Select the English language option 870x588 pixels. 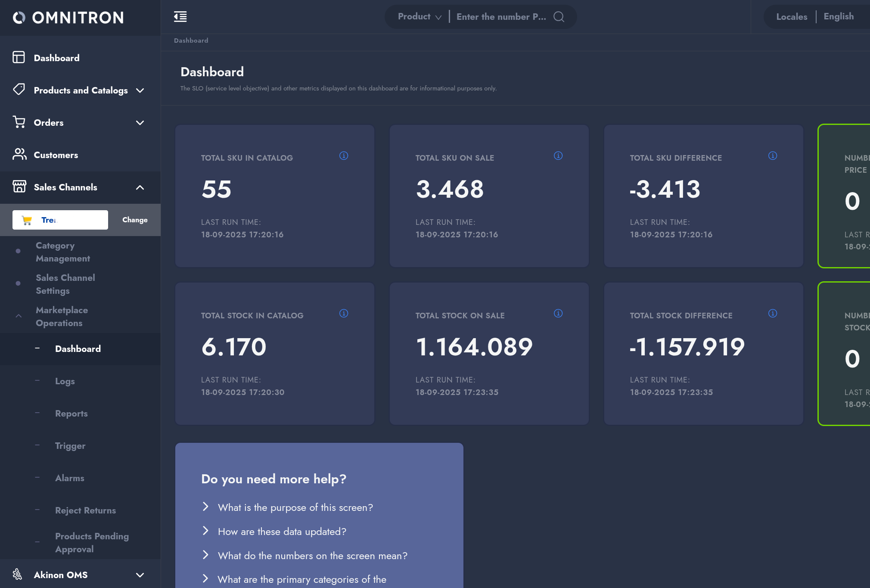click(838, 17)
